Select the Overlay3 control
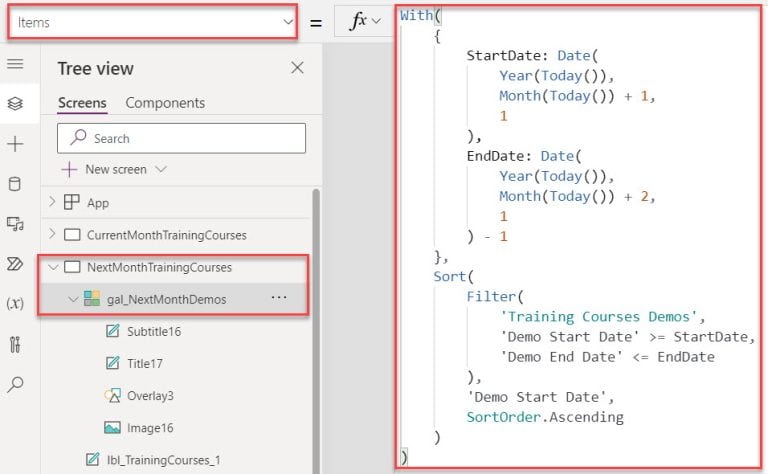The height and width of the screenshot is (474, 768). point(150,396)
